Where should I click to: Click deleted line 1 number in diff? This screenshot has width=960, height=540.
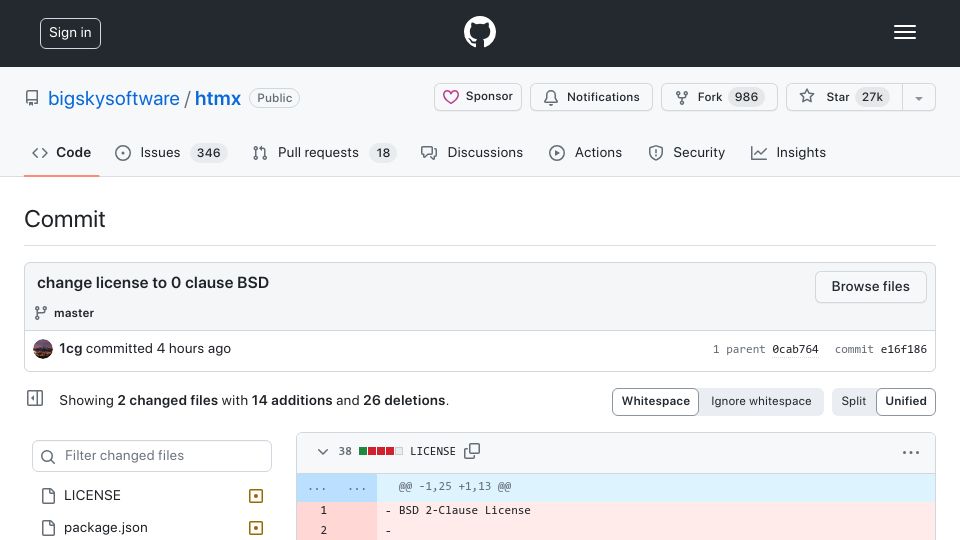click(323, 510)
